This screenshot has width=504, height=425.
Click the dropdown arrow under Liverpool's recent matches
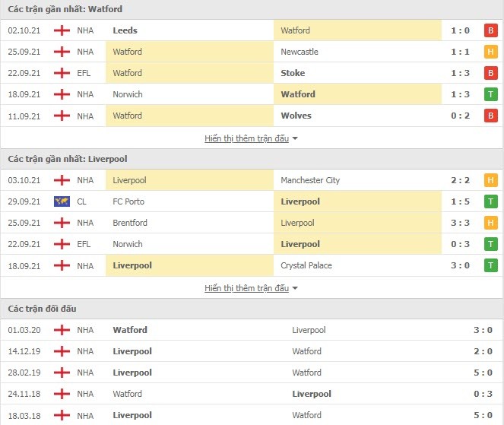[295, 288]
